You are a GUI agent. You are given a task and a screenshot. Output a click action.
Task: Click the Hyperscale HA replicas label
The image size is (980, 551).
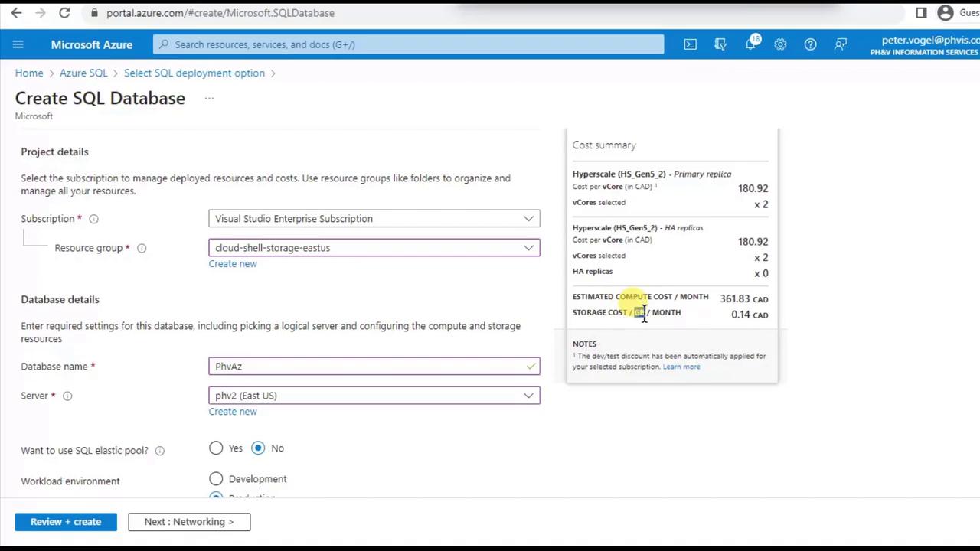click(x=638, y=228)
